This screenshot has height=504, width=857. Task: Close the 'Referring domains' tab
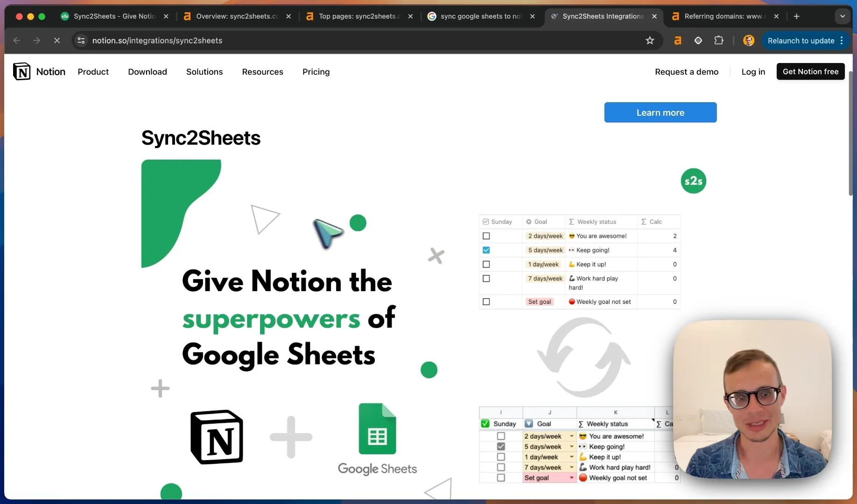pos(776,16)
